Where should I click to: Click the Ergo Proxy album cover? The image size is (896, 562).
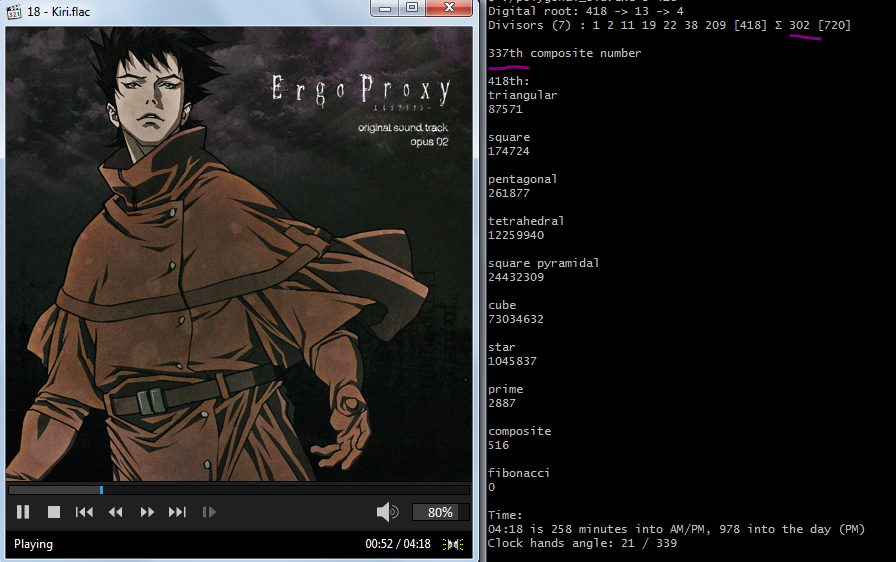pyautogui.click(x=239, y=254)
